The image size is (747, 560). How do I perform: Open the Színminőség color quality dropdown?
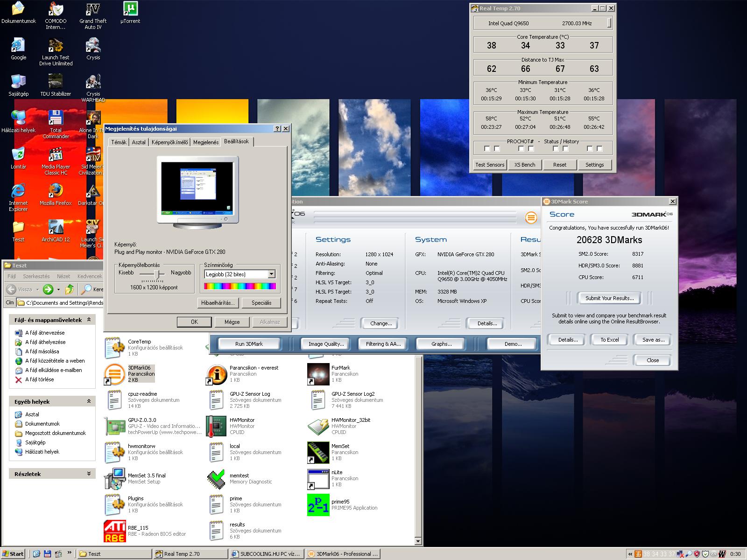click(x=271, y=274)
